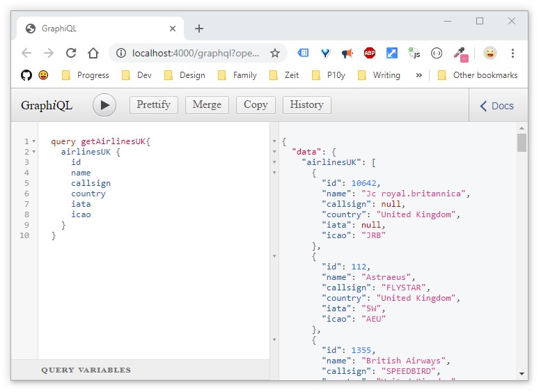Open the Progress bookmarks folder
This screenshot has width=541, height=392.
pos(85,75)
